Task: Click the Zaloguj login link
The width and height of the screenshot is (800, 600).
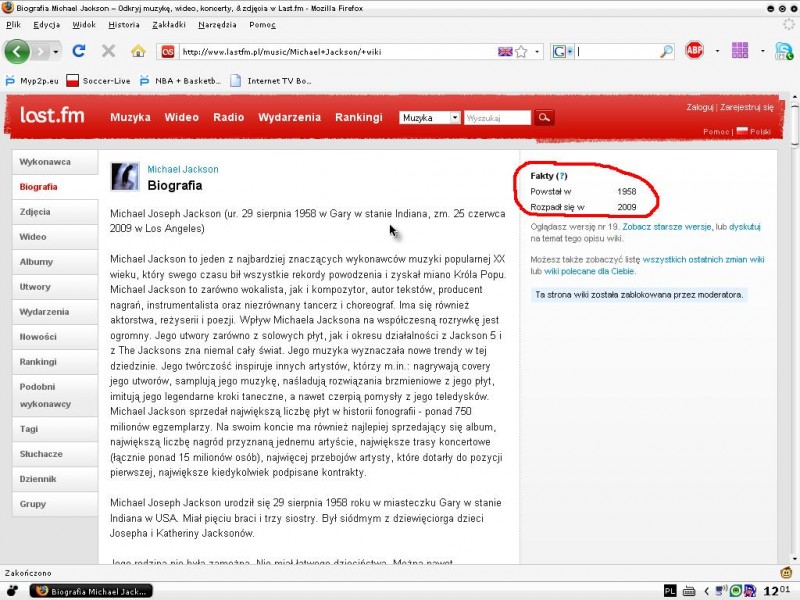Action: pyautogui.click(x=699, y=107)
